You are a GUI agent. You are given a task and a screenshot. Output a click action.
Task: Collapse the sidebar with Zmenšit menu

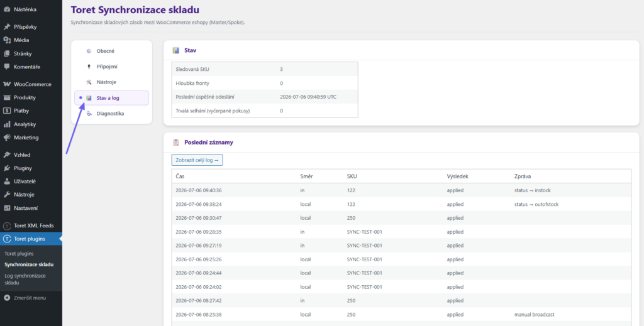point(31,298)
